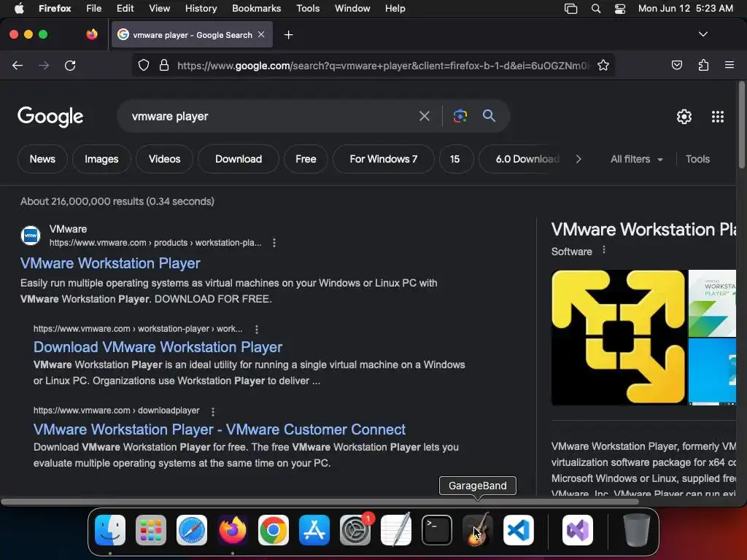Open the Trash in the Dock
The image size is (747, 560).
point(636,530)
